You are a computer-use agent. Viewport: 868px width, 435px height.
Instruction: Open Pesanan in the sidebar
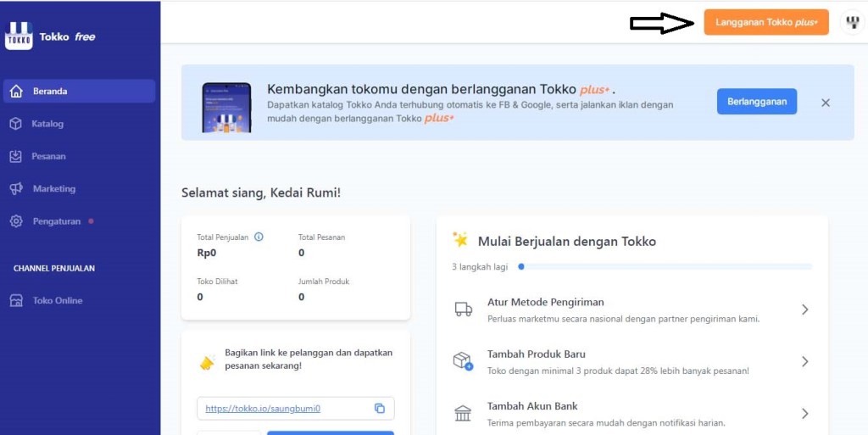click(48, 156)
